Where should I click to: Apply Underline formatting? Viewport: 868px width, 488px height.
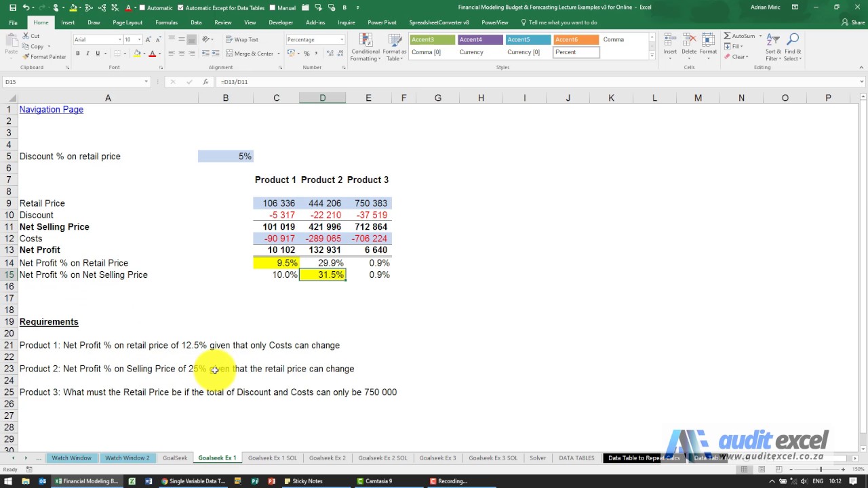tap(98, 54)
